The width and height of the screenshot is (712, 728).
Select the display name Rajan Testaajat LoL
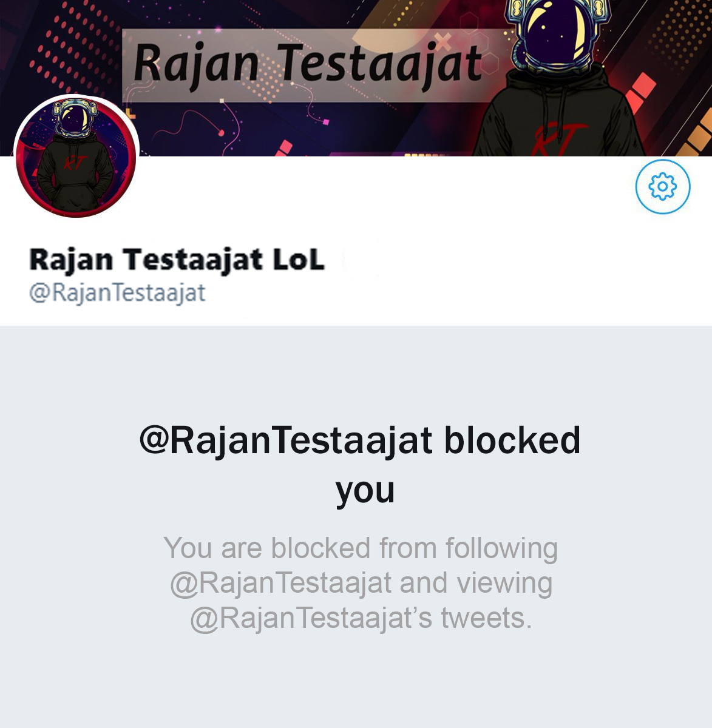coord(177,260)
